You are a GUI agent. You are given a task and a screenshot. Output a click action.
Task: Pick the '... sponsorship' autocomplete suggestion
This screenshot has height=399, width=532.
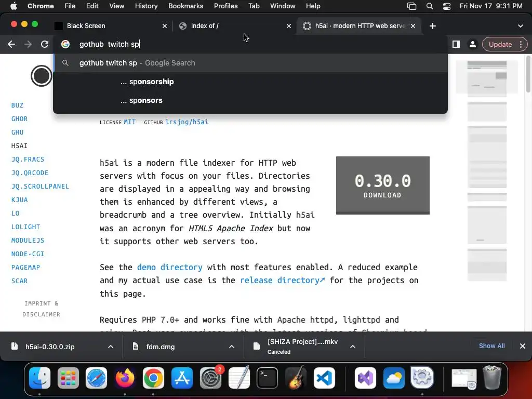click(x=250, y=82)
